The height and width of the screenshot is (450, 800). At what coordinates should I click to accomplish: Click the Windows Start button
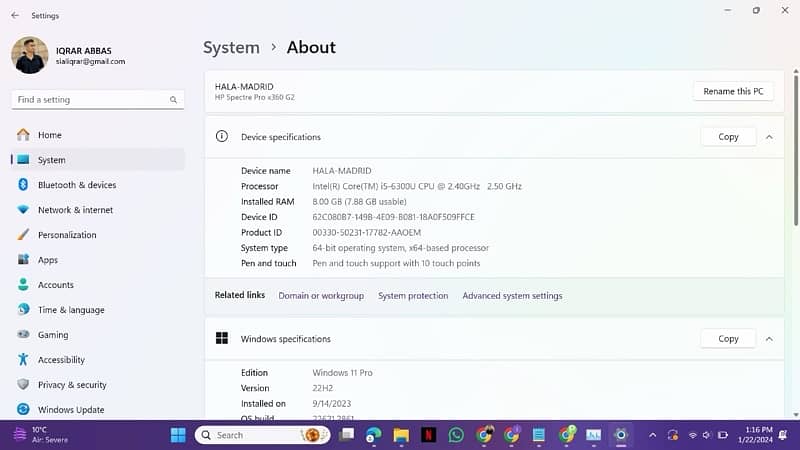pos(178,435)
